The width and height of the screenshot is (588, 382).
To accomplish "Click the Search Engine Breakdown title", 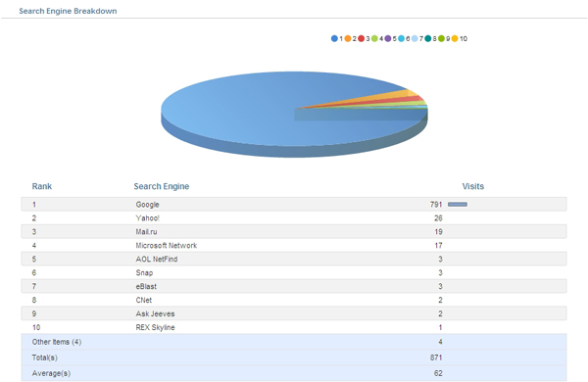I will pyautogui.click(x=68, y=11).
